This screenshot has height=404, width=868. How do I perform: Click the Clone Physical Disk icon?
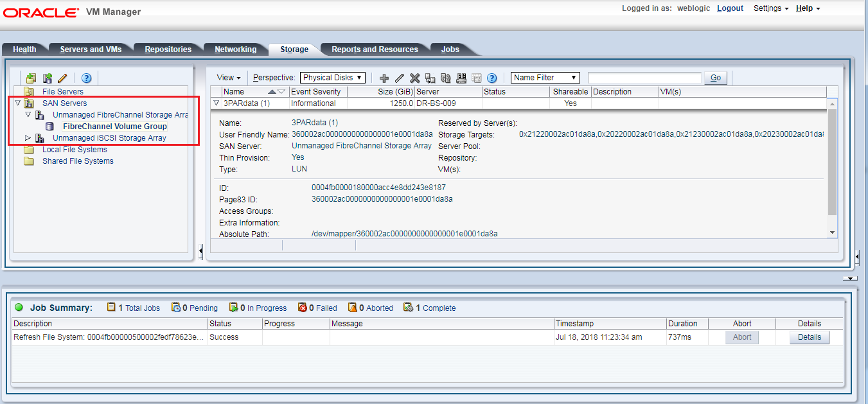[x=430, y=78]
